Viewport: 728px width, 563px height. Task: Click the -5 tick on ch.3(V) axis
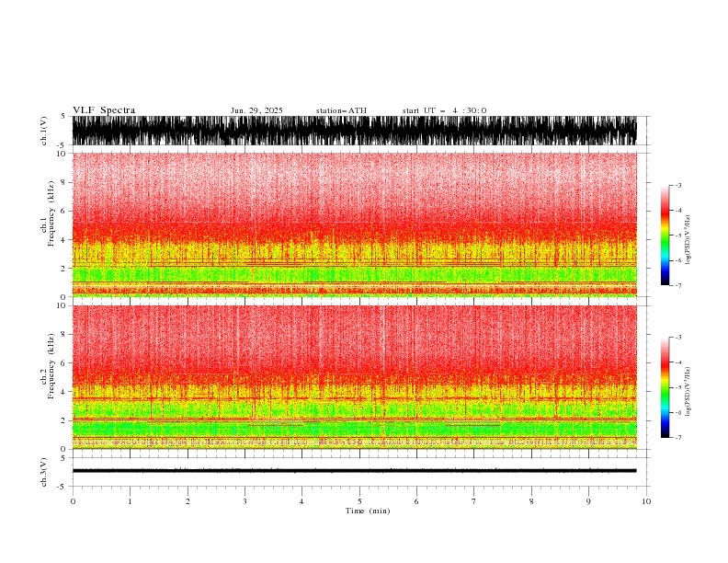(x=63, y=487)
